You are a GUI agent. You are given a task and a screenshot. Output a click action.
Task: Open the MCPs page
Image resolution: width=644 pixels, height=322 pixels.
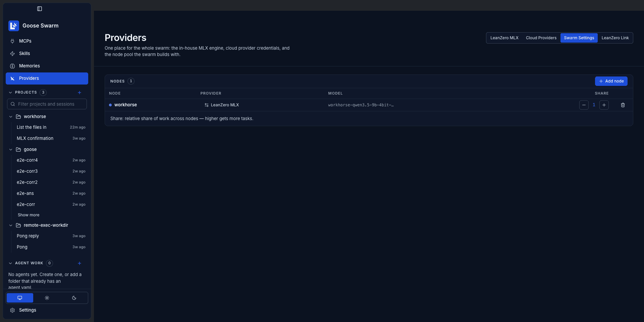click(x=47, y=41)
